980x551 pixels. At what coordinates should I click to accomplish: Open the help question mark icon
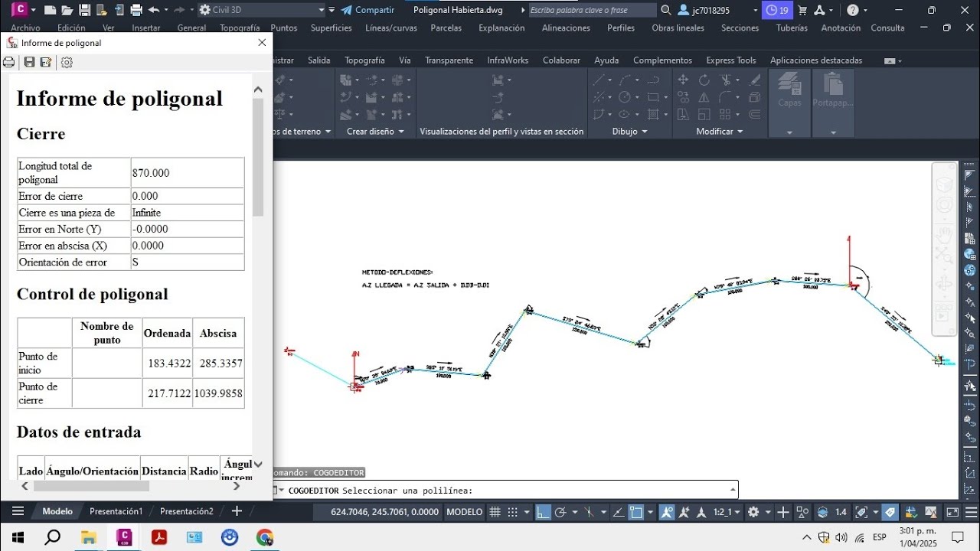pos(853,10)
